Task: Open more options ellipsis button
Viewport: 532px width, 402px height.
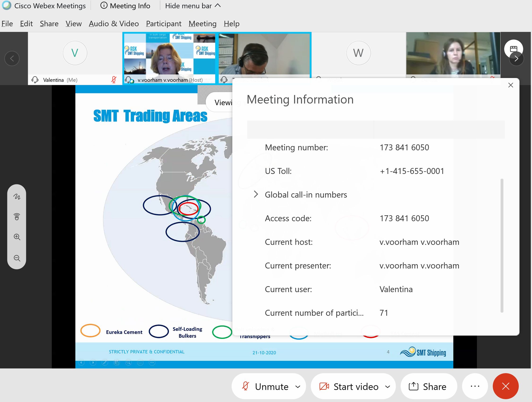Action: (x=475, y=386)
